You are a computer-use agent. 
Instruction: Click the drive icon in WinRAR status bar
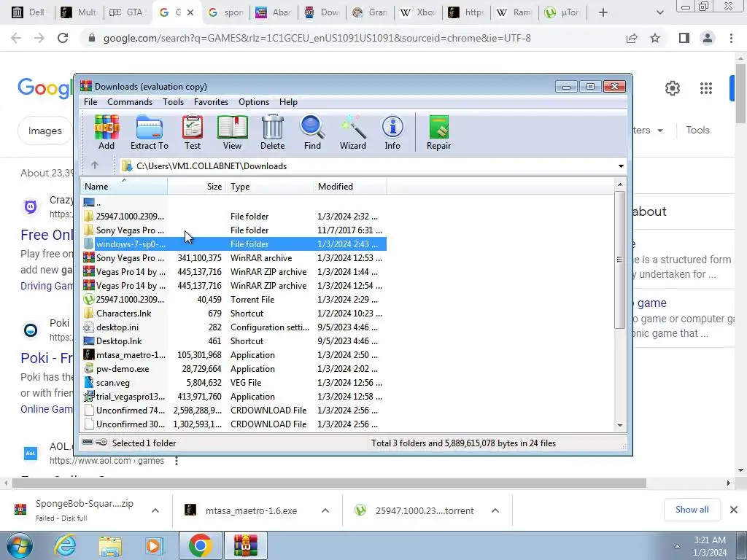point(88,443)
